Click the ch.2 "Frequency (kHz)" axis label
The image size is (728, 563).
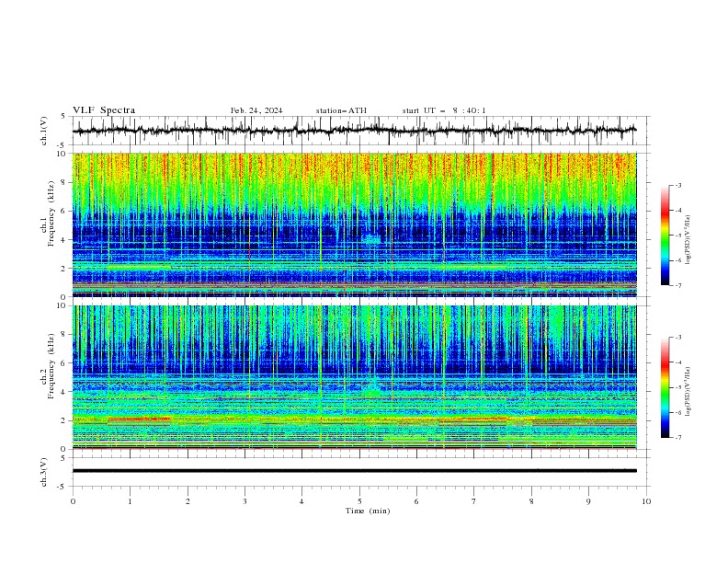[51, 366]
